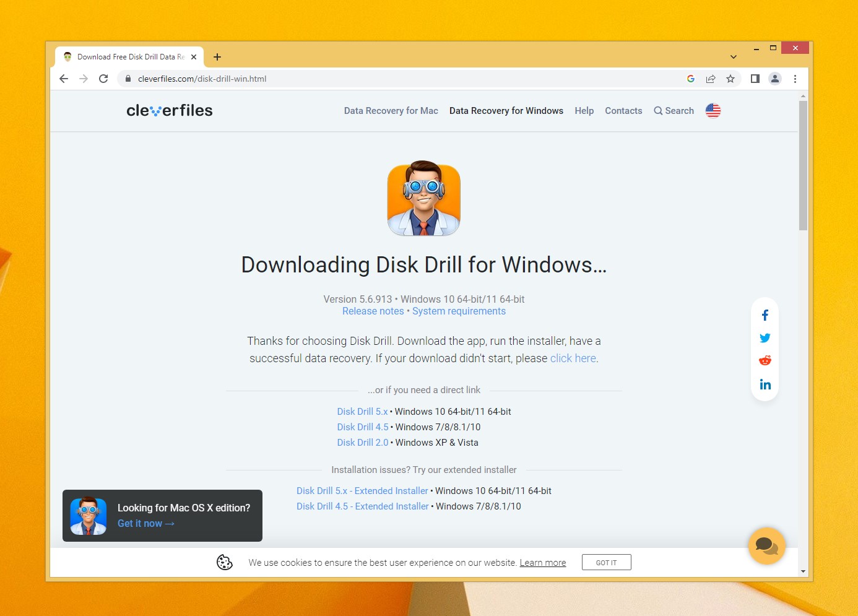This screenshot has width=858, height=616.
Task: Click 'Downloading Disk Drill for Windows...' heading
Action: coord(424,265)
